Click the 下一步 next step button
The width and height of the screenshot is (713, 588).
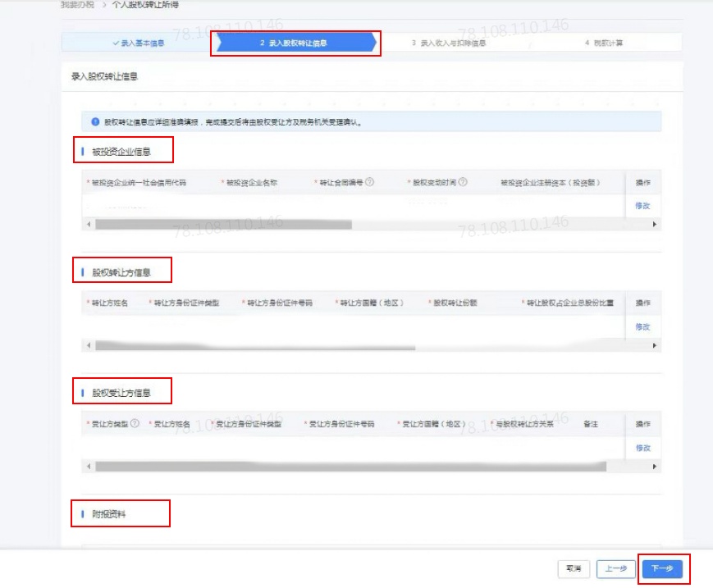662,568
